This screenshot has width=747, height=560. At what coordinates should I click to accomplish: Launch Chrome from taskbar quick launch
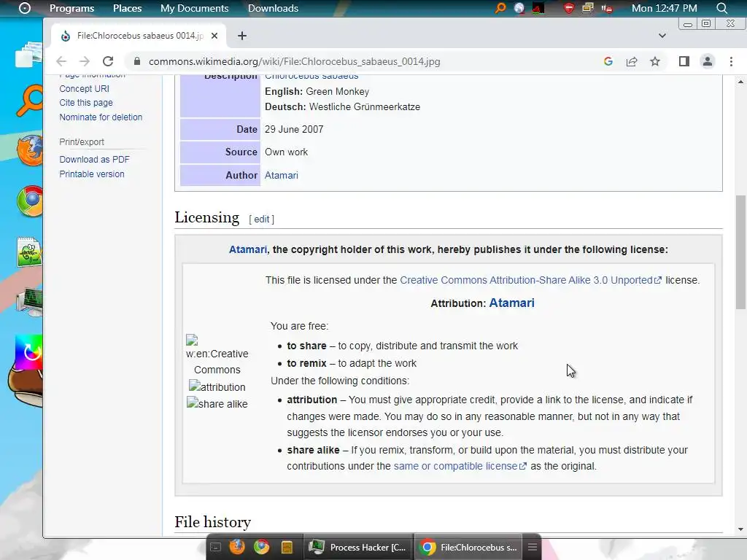pos(261,547)
